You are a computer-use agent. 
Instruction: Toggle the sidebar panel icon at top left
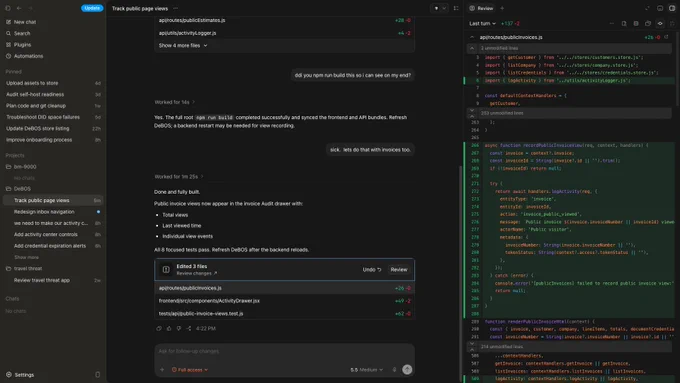click(x=8, y=8)
